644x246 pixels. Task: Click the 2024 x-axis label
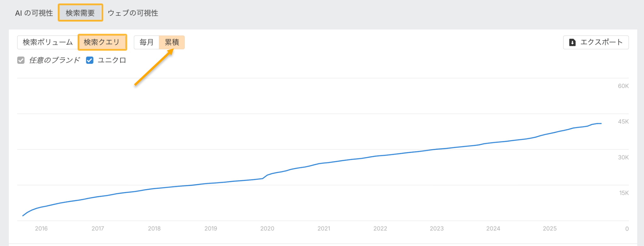click(493, 228)
